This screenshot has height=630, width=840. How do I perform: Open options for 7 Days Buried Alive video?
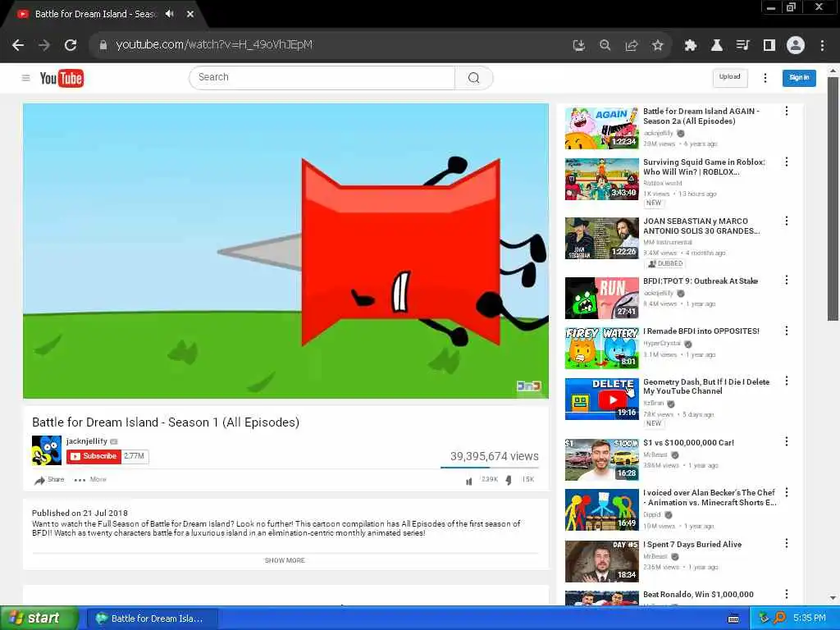click(x=787, y=543)
